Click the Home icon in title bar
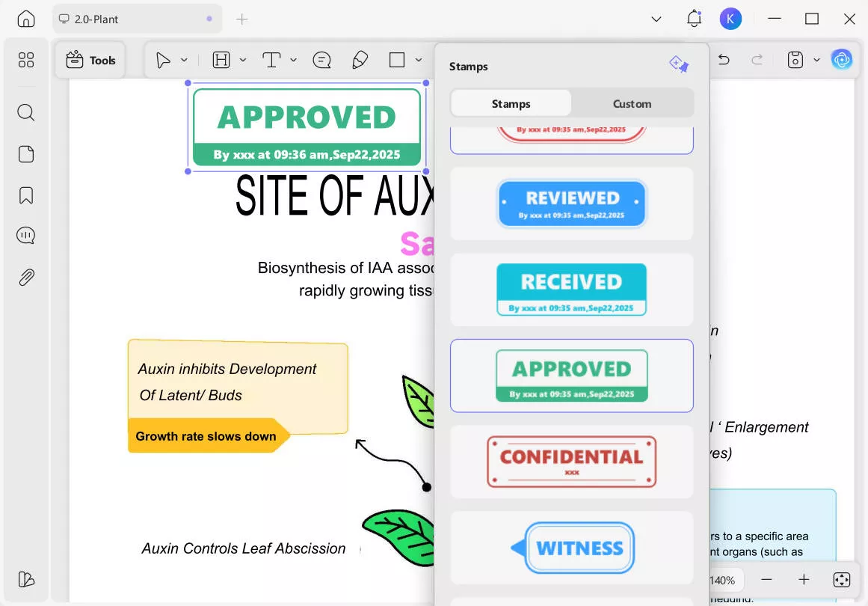This screenshot has width=868, height=606. (x=26, y=19)
